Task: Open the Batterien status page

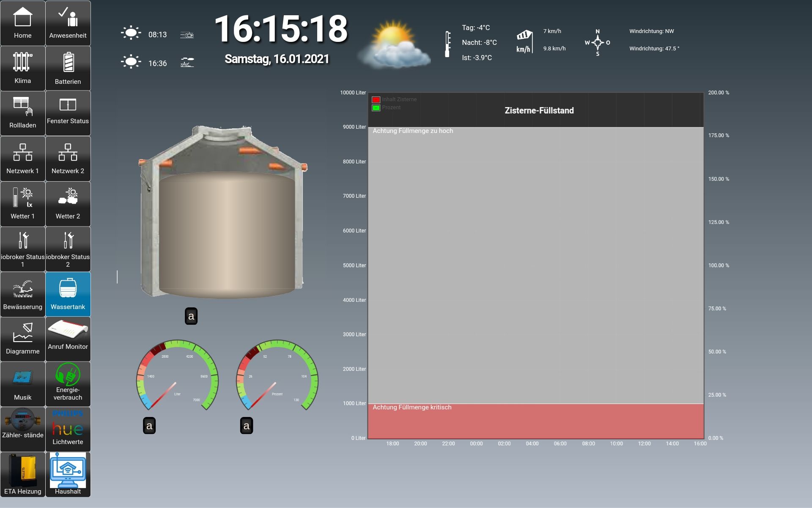Action: (x=68, y=68)
